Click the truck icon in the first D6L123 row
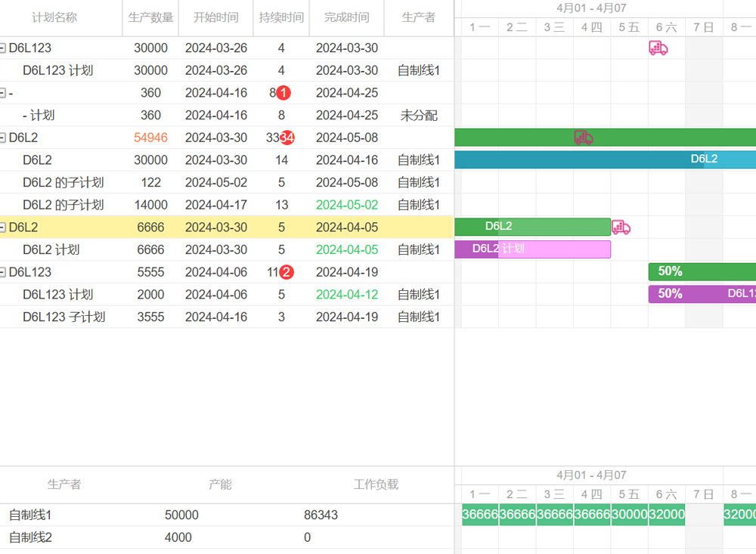The width and height of the screenshot is (756, 554). [658, 48]
